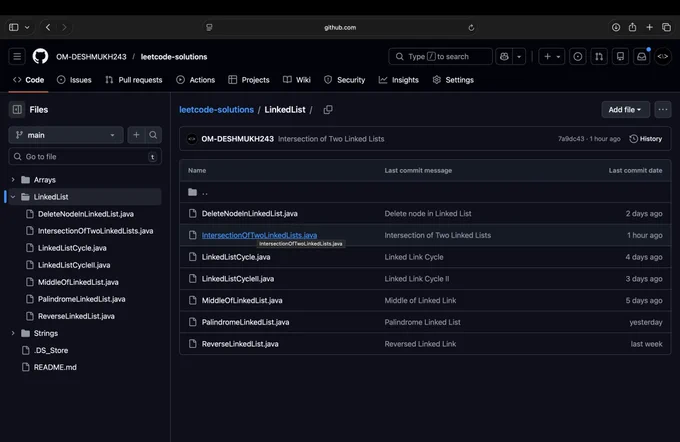Open Safari downloads icon
The image size is (680, 442).
point(616,27)
